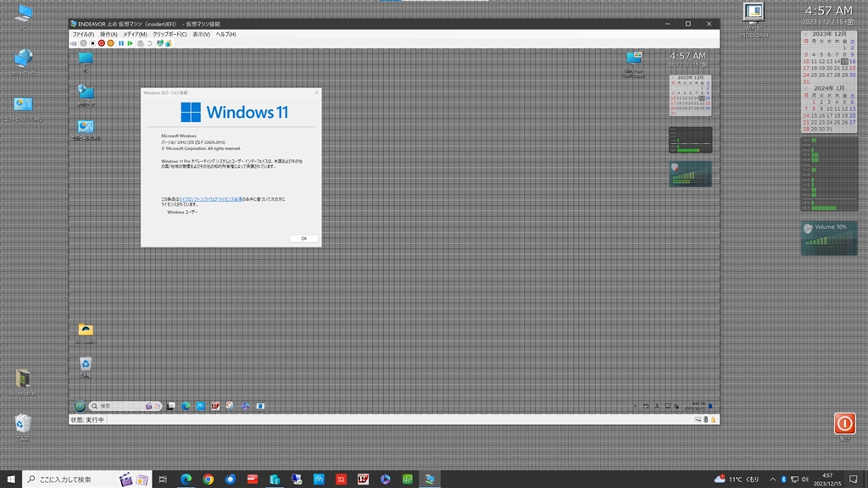Open the 表示(V) menu

pyautogui.click(x=201, y=34)
